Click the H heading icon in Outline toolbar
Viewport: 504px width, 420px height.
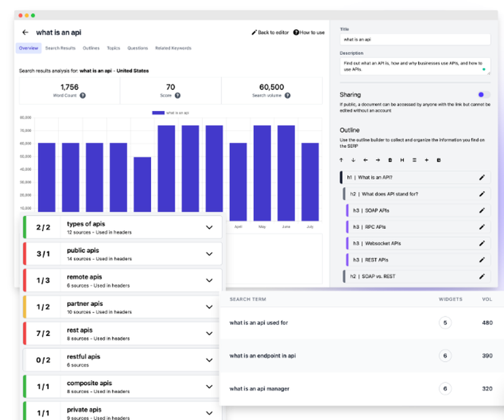pyautogui.click(x=402, y=160)
